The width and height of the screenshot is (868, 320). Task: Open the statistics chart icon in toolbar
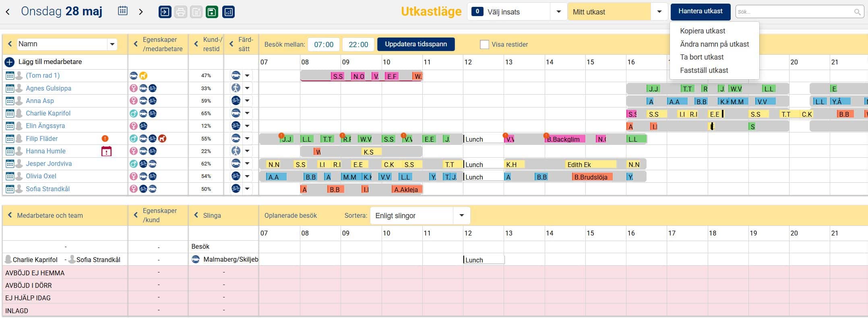(228, 12)
